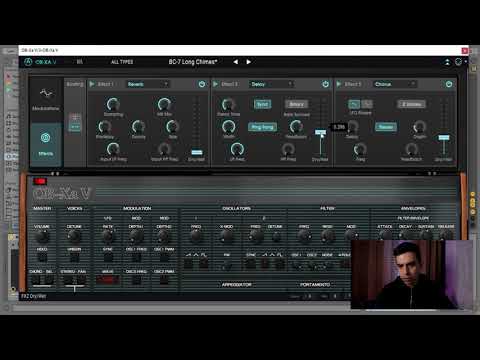The image size is (480, 360).
Task: Expand the Effect 1 preset triangle
Action: click(x=92, y=84)
